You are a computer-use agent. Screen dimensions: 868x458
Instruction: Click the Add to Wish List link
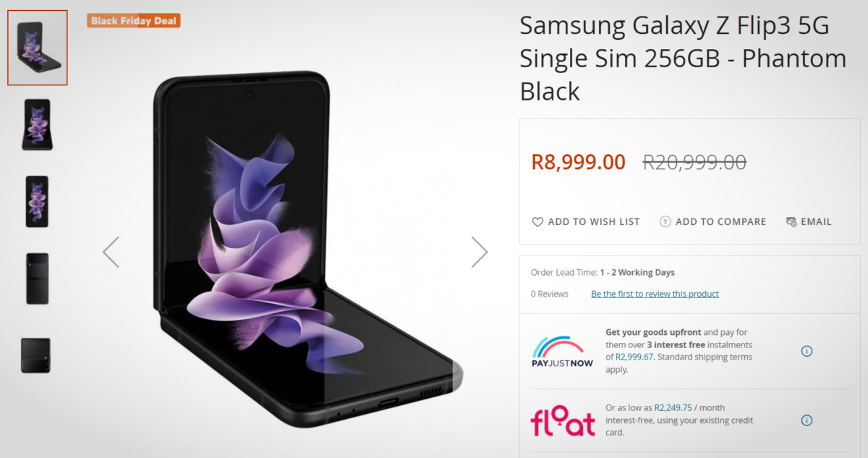[594, 222]
